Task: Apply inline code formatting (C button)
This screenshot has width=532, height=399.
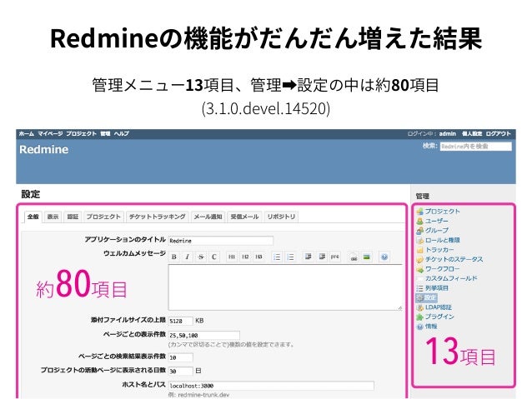Action: 214,257
